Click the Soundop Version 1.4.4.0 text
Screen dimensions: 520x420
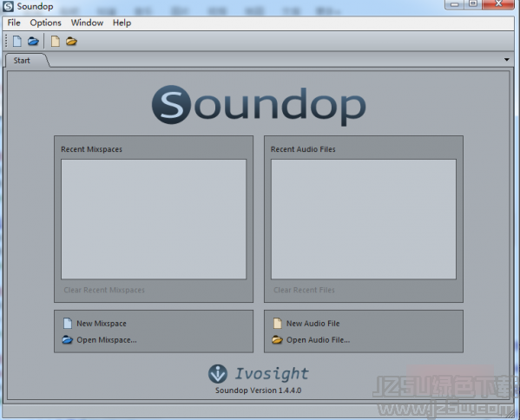point(259,390)
